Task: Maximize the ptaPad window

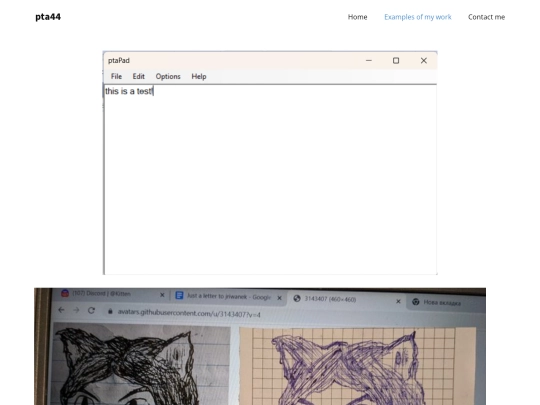Action: point(396,61)
